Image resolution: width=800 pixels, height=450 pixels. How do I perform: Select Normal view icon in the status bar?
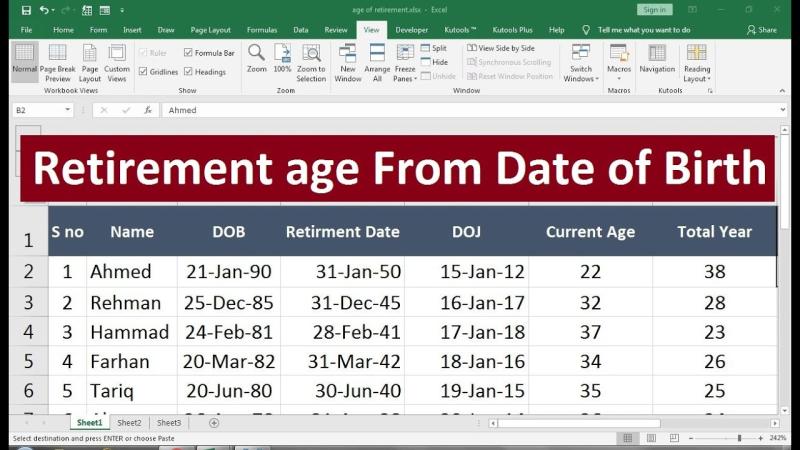coord(628,438)
